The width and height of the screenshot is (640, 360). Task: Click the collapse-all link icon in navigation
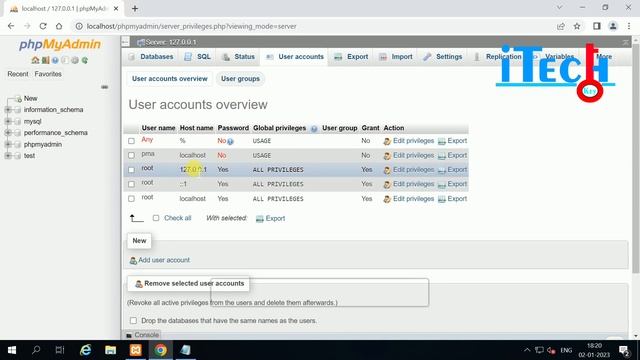(x=104, y=87)
